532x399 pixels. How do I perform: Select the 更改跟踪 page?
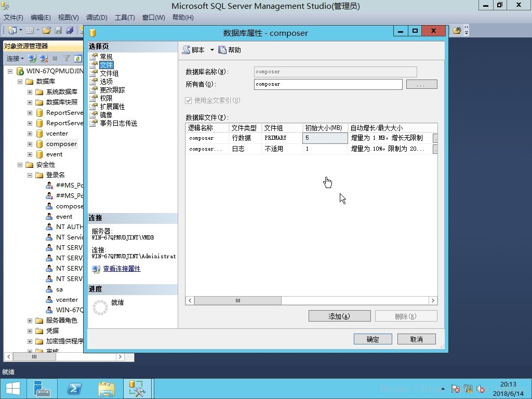click(x=112, y=90)
